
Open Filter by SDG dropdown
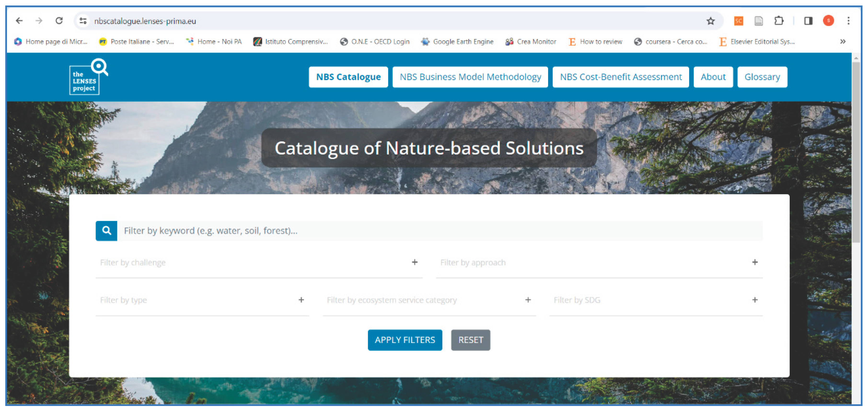click(754, 300)
